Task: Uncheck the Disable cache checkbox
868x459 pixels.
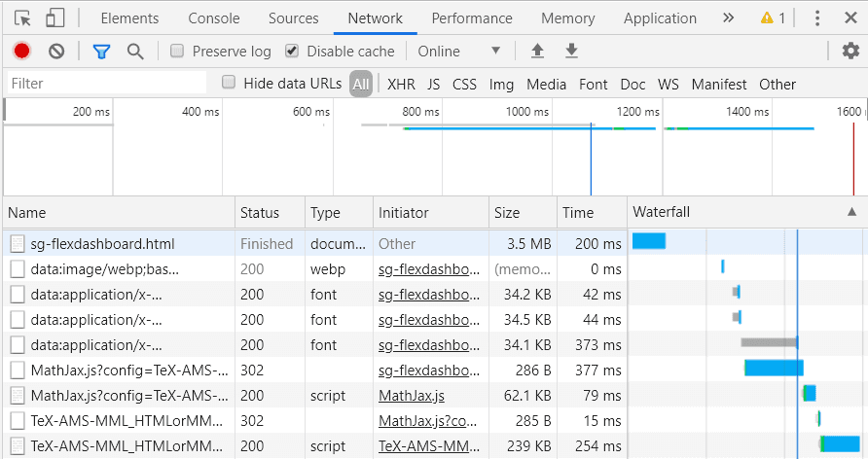Action: pos(292,52)
